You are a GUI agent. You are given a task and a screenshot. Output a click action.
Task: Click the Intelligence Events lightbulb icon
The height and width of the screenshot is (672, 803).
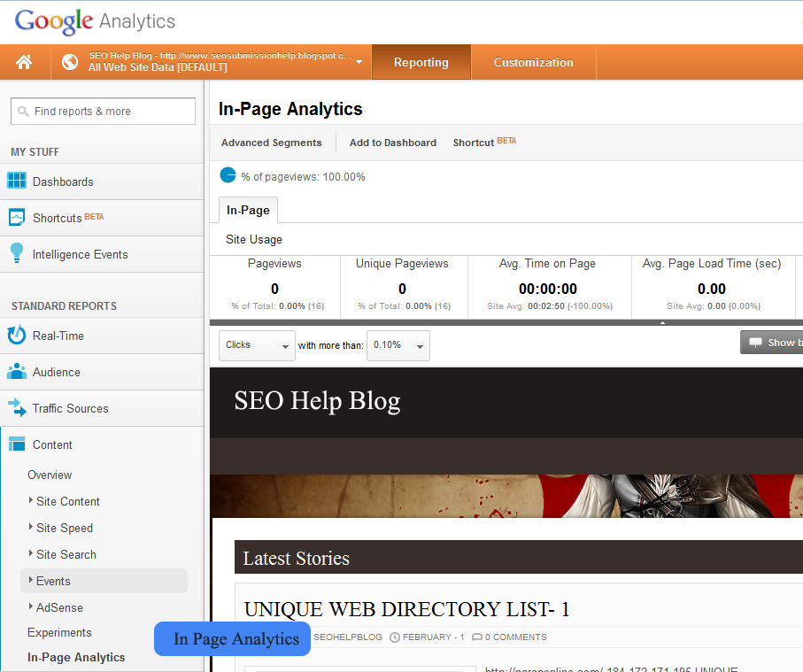pos(17,253)
